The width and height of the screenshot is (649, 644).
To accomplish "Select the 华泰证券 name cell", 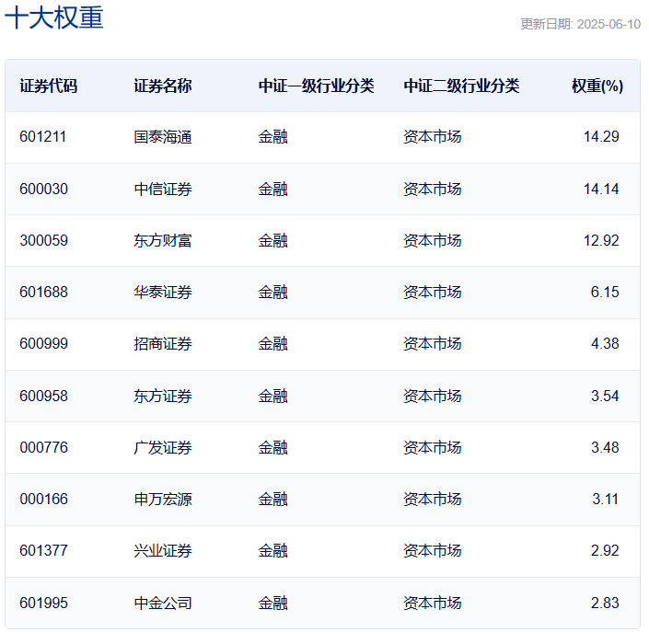I will coord(163,293).
